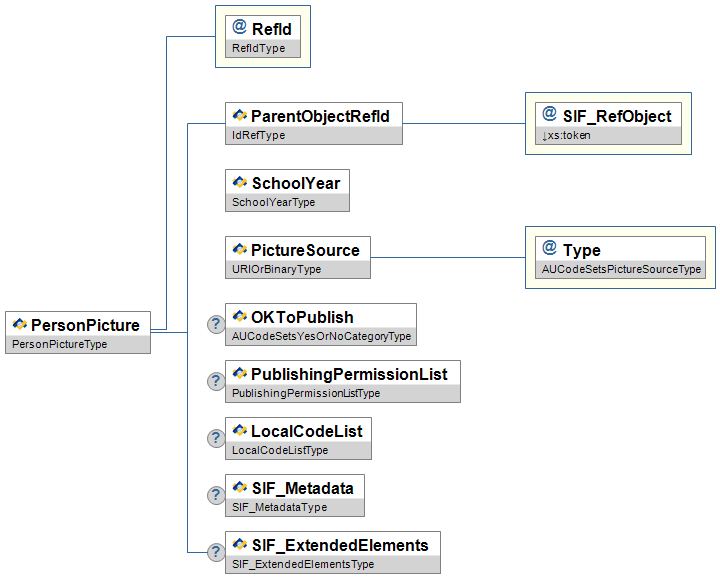Click the question mark beside SIF_ExtendedElements
Image resolution: width=720 pixels, height=578 pixels.
tap(215, 552)
